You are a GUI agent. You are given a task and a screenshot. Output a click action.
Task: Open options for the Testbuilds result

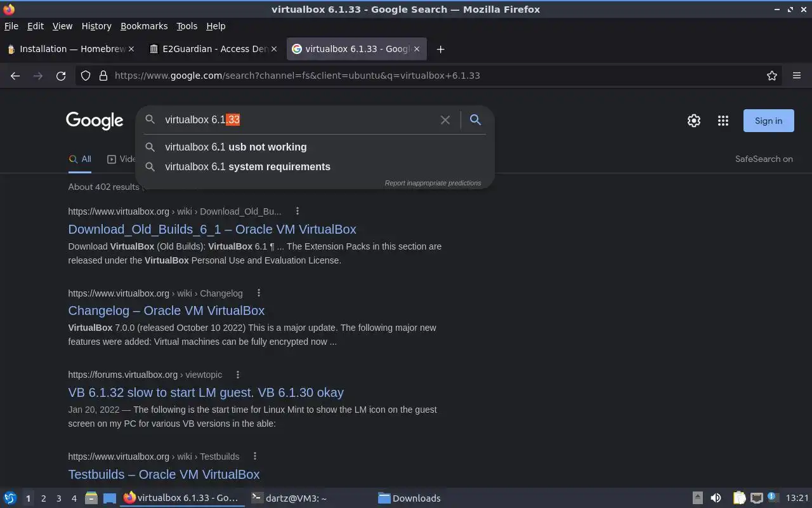click(x=255, y=456)
